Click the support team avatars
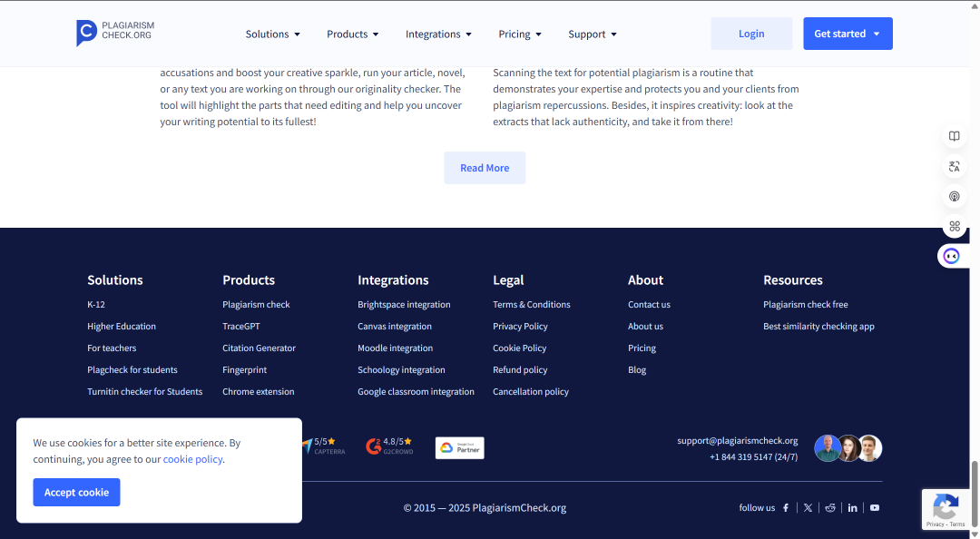The height and width of the screenshot is (539, 980). point(848,448)
